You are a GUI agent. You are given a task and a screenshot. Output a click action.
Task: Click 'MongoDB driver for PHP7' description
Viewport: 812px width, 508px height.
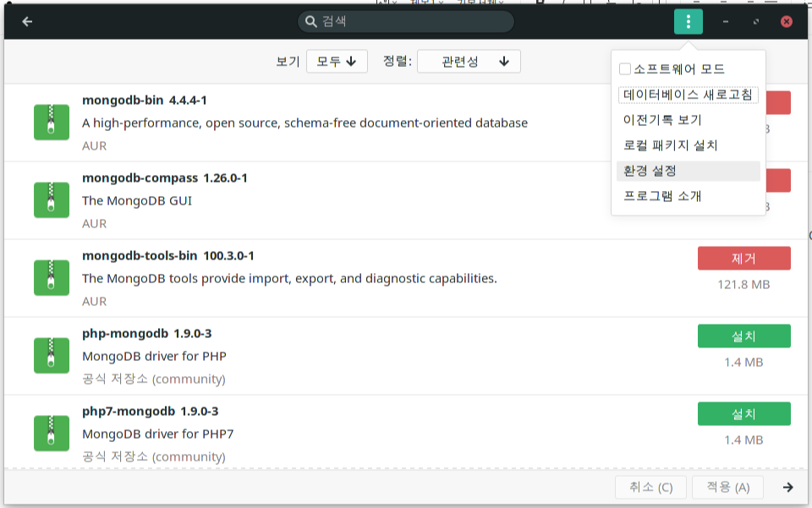coord(158,434)
